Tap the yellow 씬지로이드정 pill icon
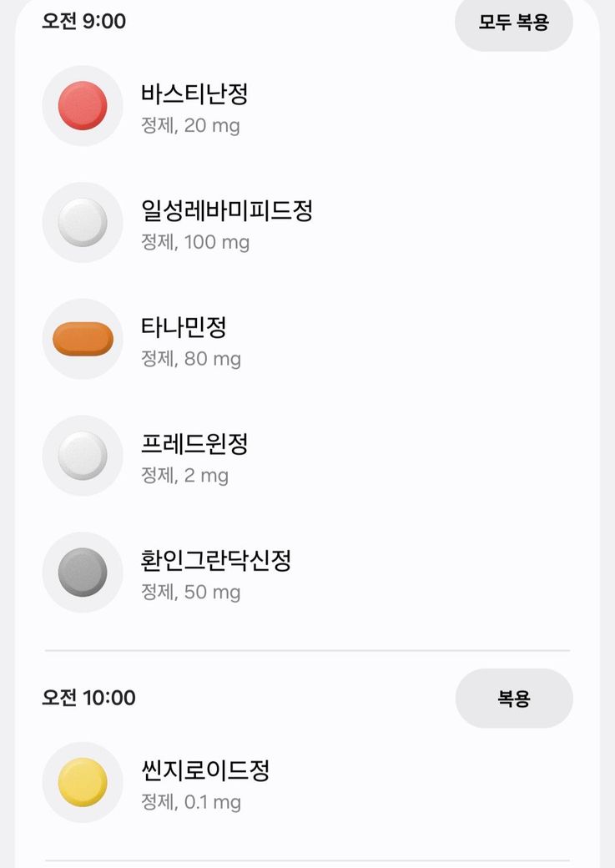Viewport: 615px width, 868px height. click(x=83, y=782)
